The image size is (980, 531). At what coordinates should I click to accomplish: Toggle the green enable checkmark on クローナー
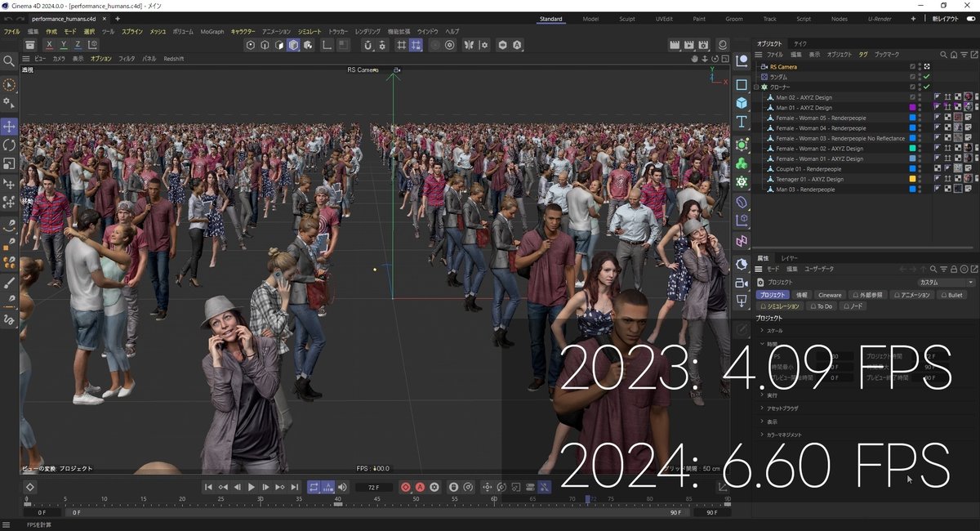[925, 87]
